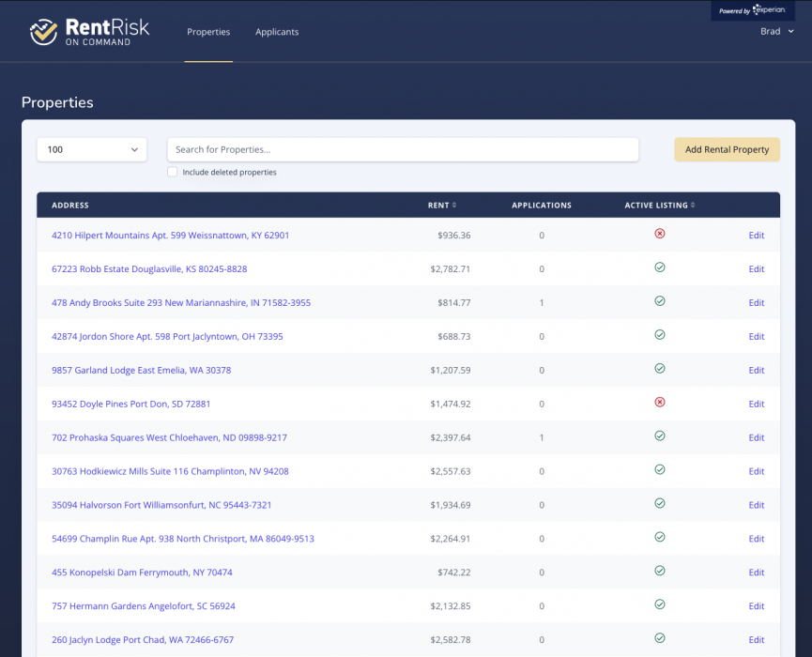Sort table by Rent column
Viewport: 812px width, 657px height.
pos(441,206)
